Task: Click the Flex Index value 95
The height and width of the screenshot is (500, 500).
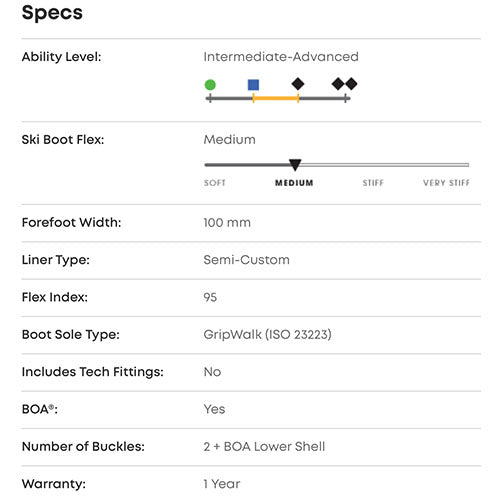Action: [210, 297]
